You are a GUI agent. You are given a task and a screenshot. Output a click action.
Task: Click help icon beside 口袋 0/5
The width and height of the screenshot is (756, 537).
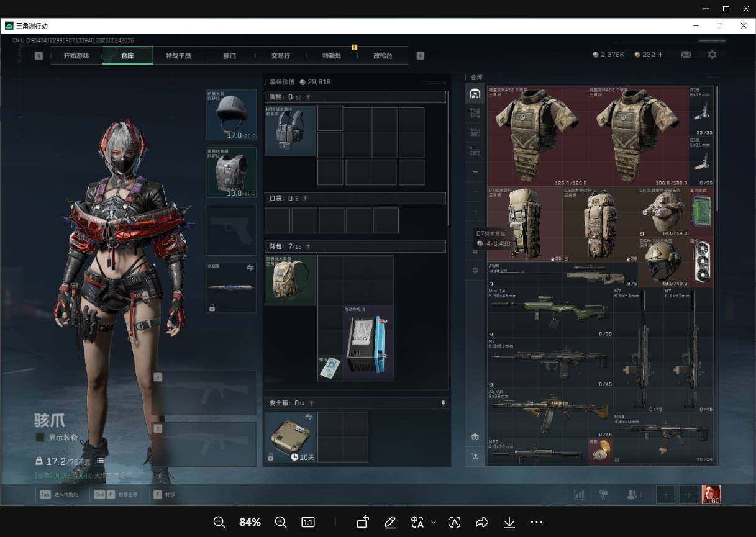pos(304,199)
